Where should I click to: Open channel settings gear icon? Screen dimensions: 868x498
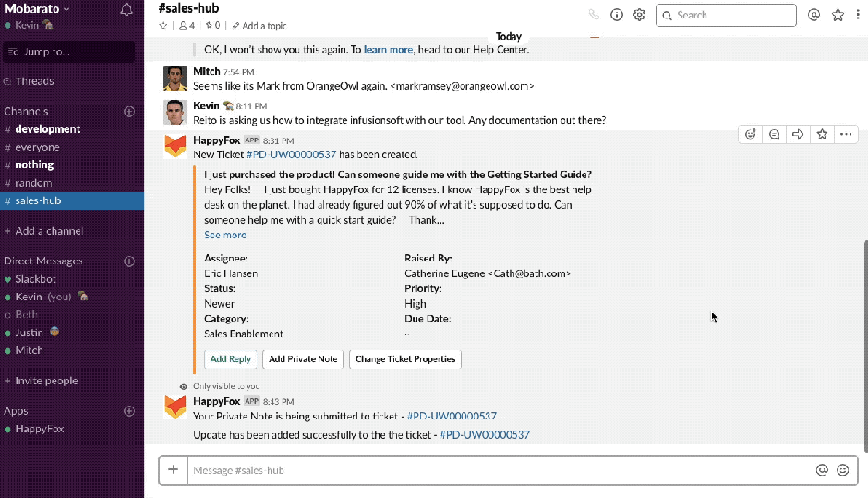coord(639,15)
